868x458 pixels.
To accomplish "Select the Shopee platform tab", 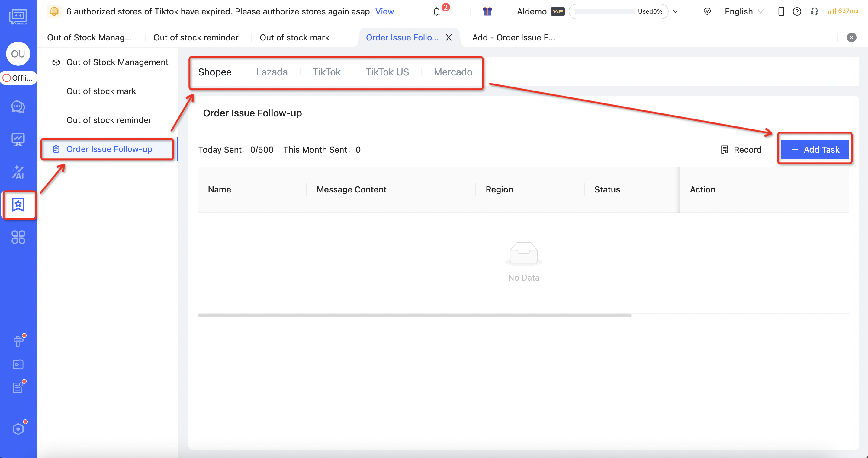I will tap(215, 72).
